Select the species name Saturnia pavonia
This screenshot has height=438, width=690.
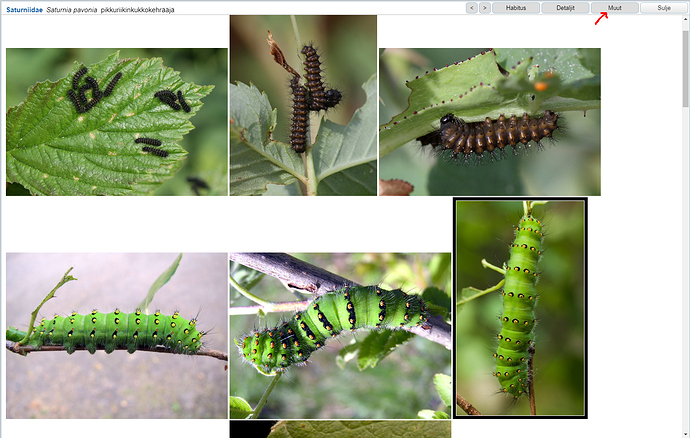pyautogui.click(x=72, y=10)
